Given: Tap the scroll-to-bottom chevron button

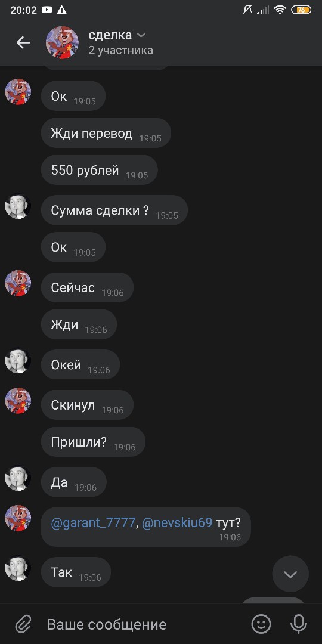Looking at the screenshot, I should point(290,574).
